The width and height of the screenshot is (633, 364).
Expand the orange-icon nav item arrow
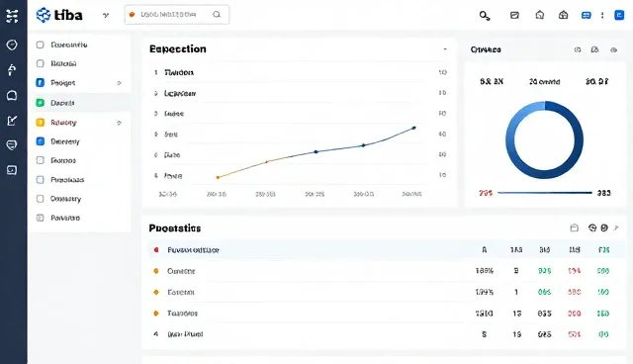point(119,123)
